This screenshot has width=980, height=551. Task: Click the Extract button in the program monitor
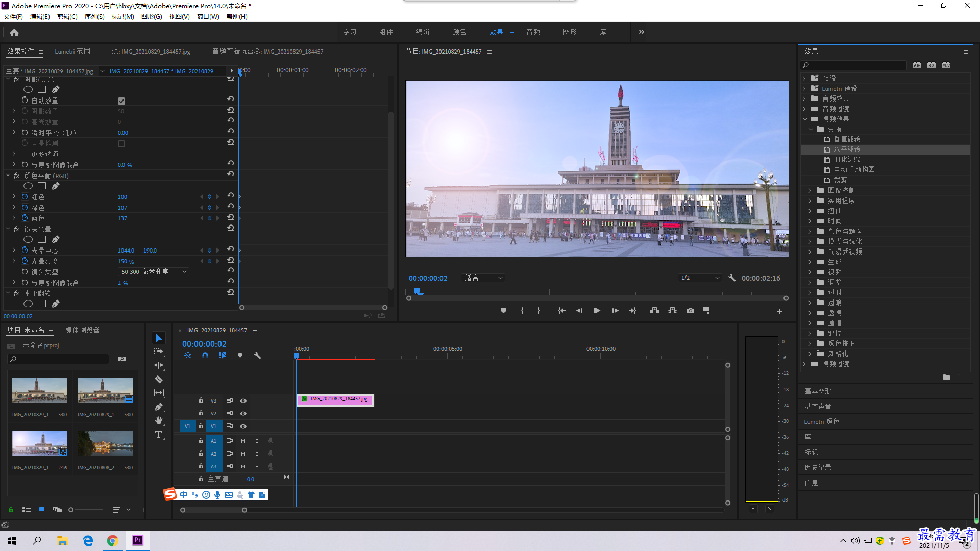673,311
